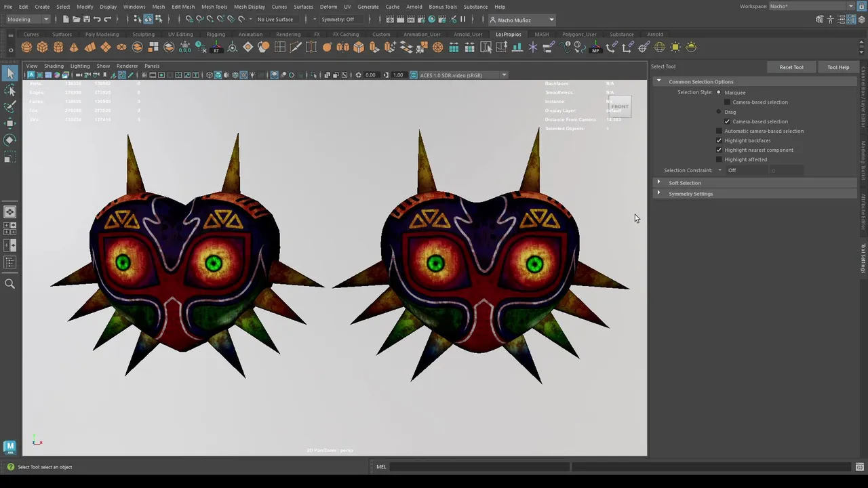Create a polygon cylinder from the shelf
Viewport: 868px width, 488px height.
point(58,47)
